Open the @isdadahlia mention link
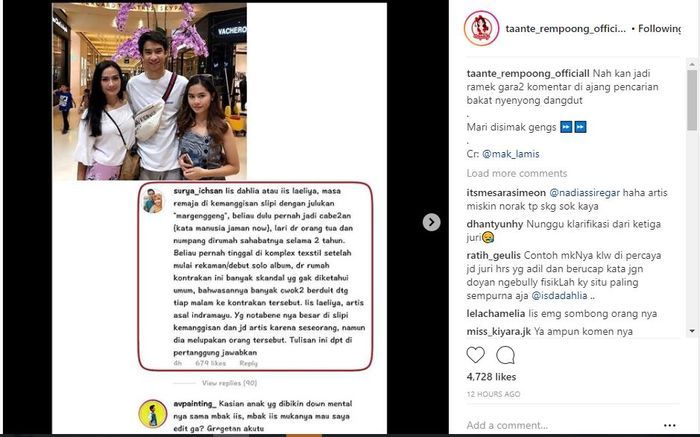This screenshot has height=437, width=700. pos(559,295)
